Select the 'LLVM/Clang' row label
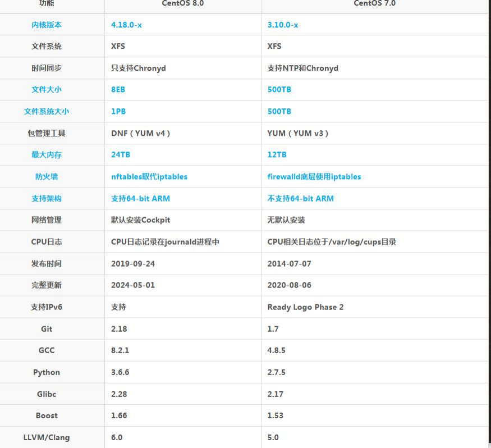This screenshot has height=448, width=491. 47,437
